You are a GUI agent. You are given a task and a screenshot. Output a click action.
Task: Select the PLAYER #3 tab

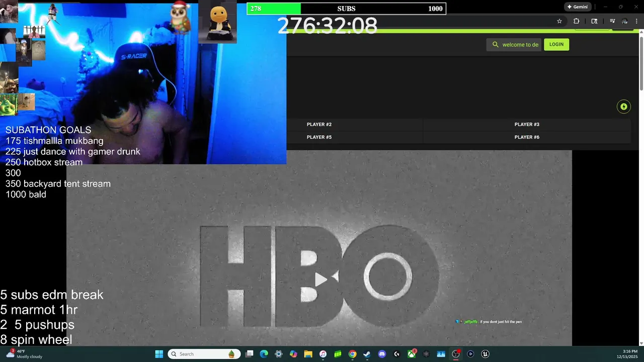pos(527,124)
